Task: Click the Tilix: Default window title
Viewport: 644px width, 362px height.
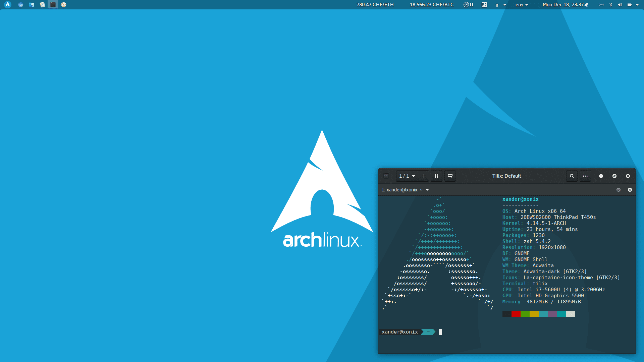Action: 506,176
